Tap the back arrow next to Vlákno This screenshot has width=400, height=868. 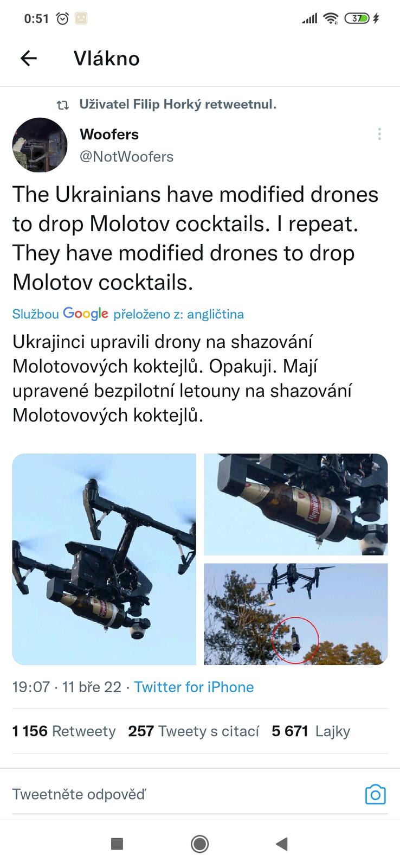pos(29,58)
